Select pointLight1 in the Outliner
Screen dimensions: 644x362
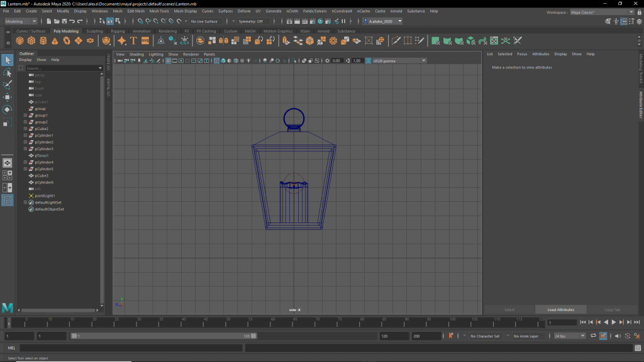[45, 195]
